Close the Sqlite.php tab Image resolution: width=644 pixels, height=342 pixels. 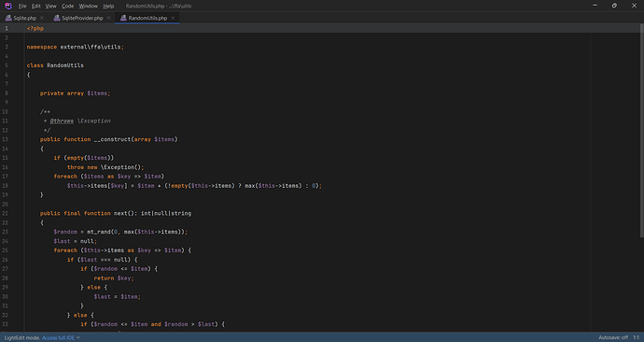[42, 18]
